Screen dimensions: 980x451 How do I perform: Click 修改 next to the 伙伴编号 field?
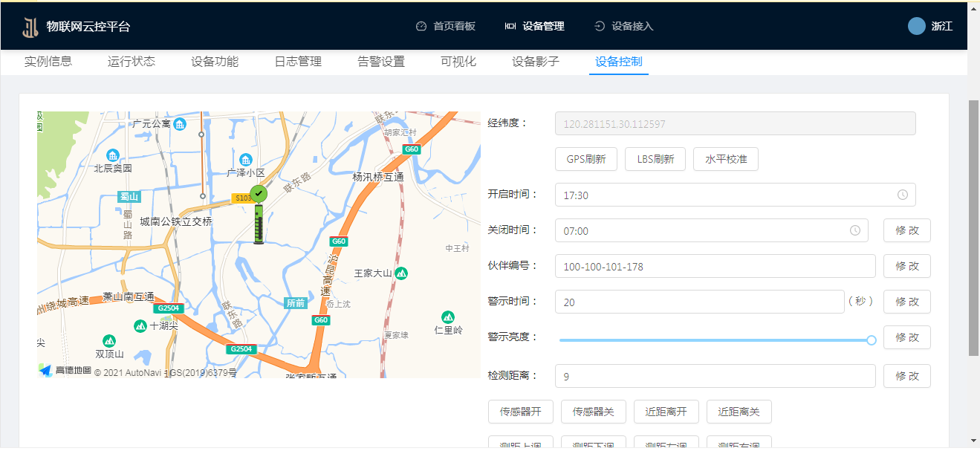click(x=906, y=266)
